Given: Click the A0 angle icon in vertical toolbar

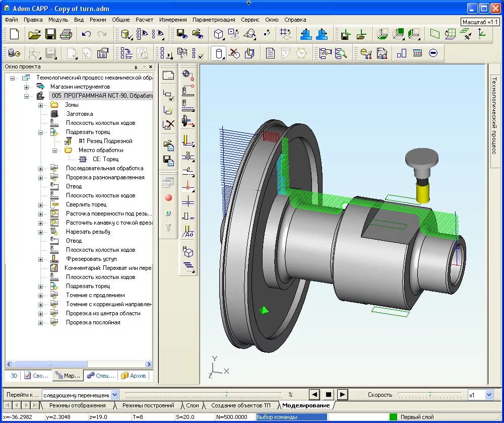Looking at the screenshot, I should (x=188, y=232).
